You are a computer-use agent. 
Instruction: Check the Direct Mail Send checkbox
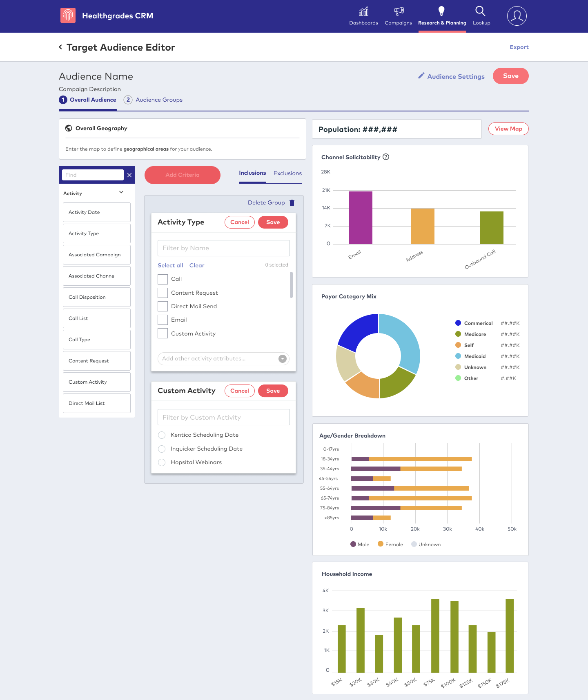coord(163,306)
